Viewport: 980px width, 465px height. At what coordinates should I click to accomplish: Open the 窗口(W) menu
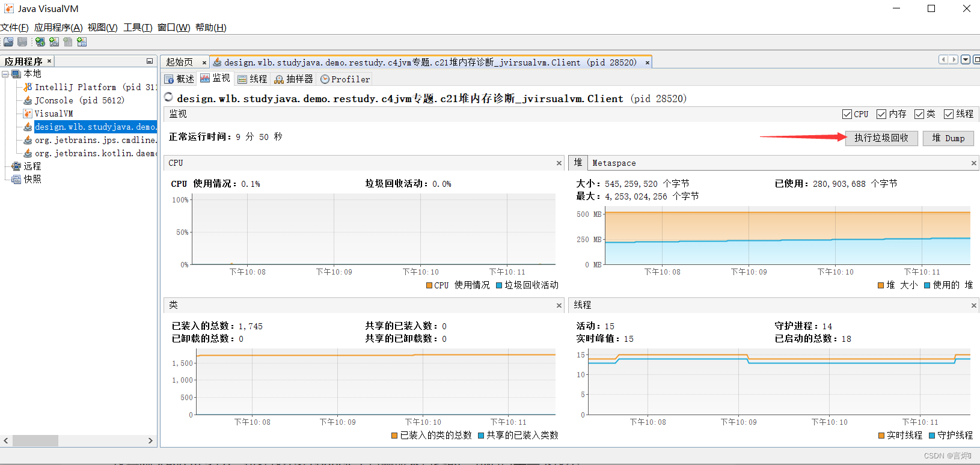(174, 28)
